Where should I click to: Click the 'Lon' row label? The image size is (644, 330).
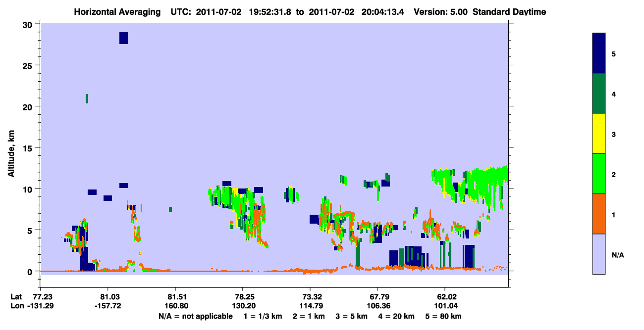click(17, 306)
